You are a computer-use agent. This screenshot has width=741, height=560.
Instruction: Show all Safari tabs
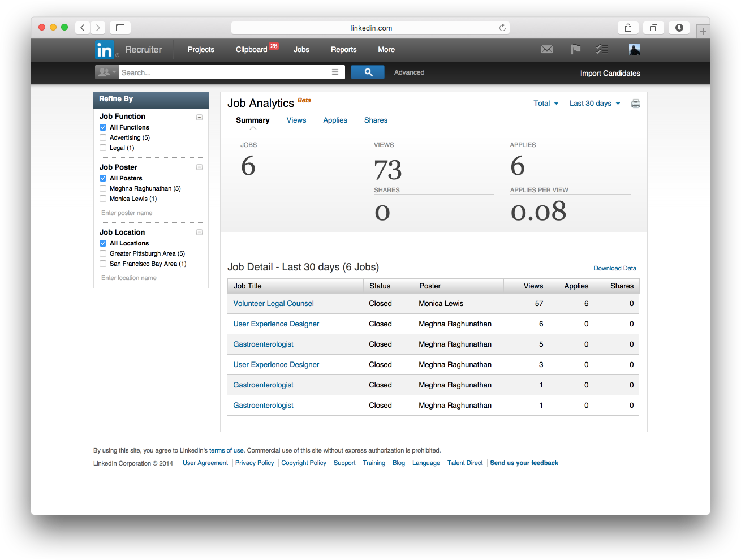click(654, 28)
